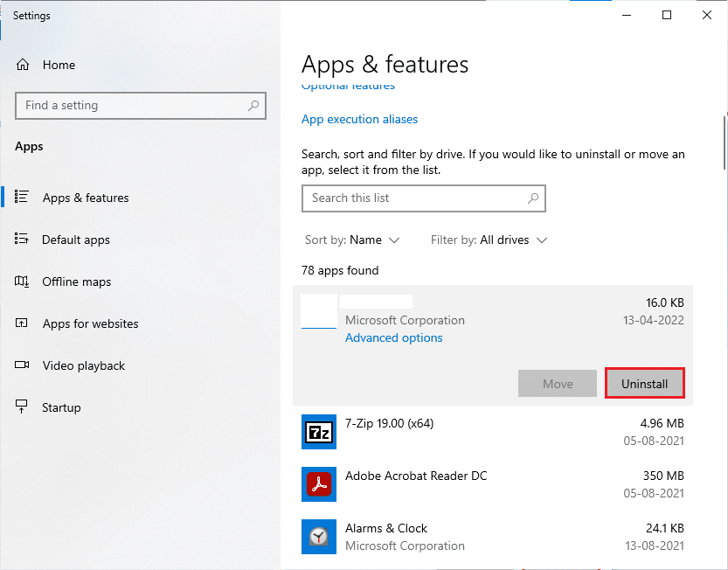Click the Alarms & Clock app icon
Image resolution: width=728 pixels, height=570 pixels.
point(319,537)
